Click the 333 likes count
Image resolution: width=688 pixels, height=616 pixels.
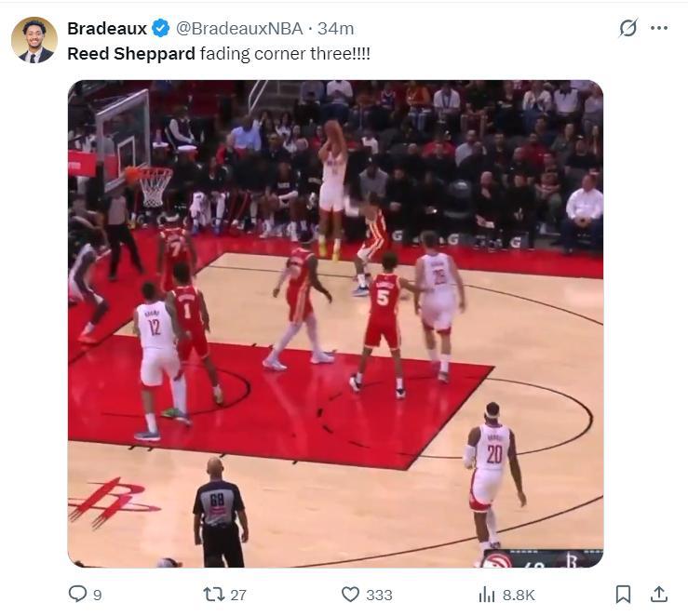[379, 595]
